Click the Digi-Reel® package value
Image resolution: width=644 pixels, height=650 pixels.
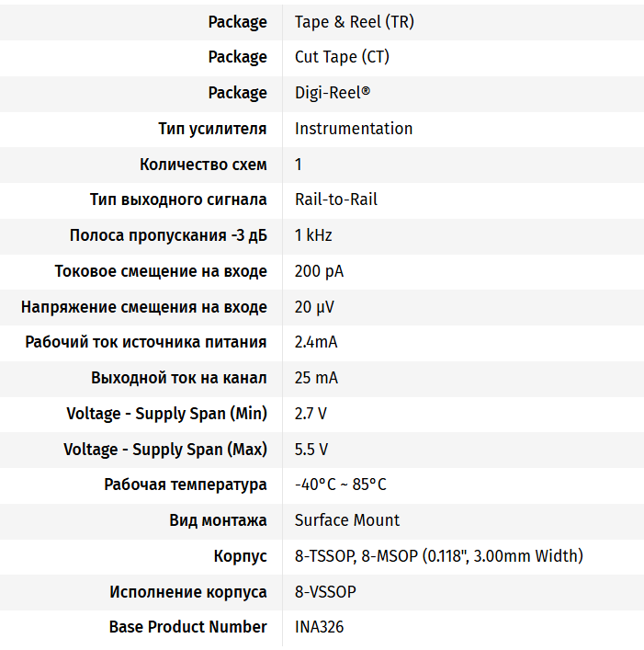[x=332, y=93]
